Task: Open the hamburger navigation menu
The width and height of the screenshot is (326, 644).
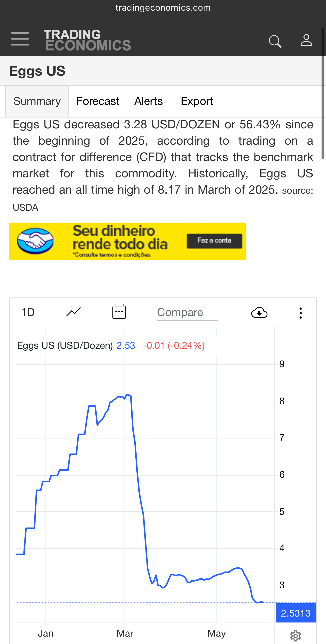Action: 20,39
